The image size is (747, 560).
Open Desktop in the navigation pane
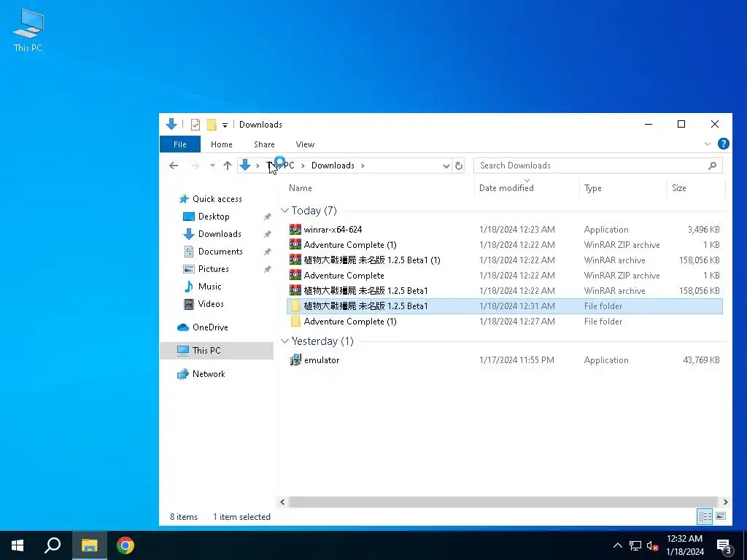214,216
